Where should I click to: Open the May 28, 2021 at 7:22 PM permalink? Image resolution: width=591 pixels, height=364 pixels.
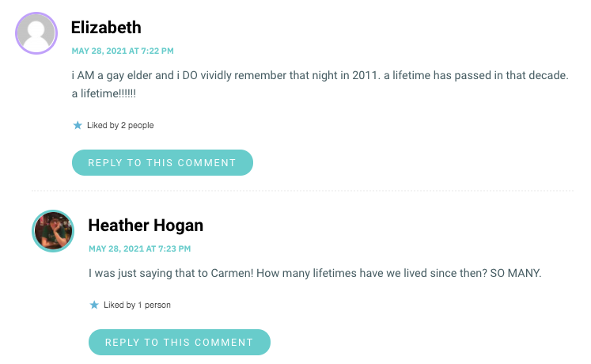pos(123,51)
